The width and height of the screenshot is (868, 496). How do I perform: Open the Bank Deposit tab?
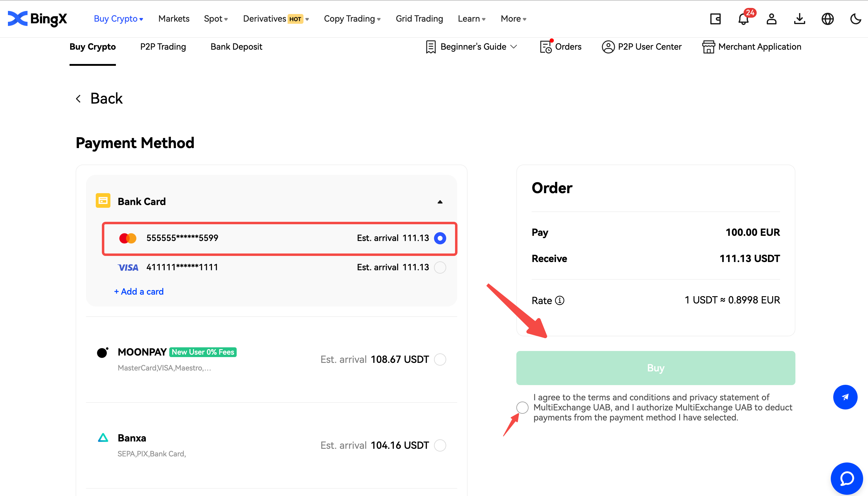[236, 47]
